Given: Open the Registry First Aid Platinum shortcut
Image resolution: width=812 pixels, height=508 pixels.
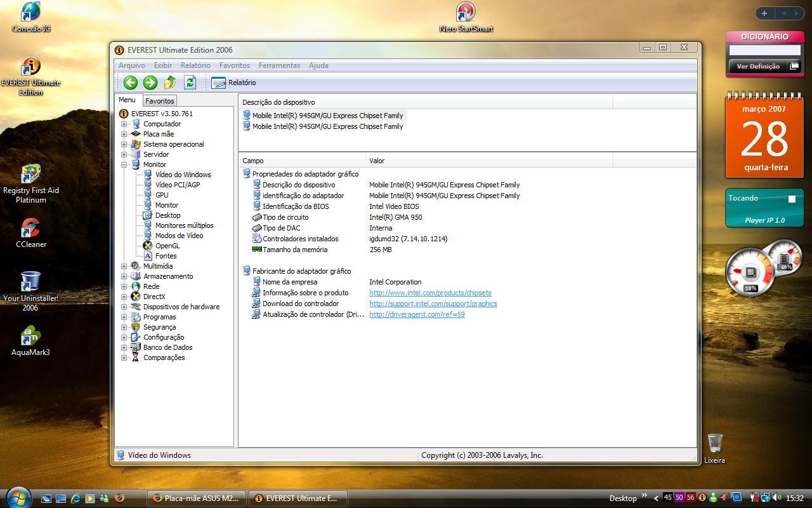Looking at the screenshot, I should pyautogui.click(x=30, y=184).
